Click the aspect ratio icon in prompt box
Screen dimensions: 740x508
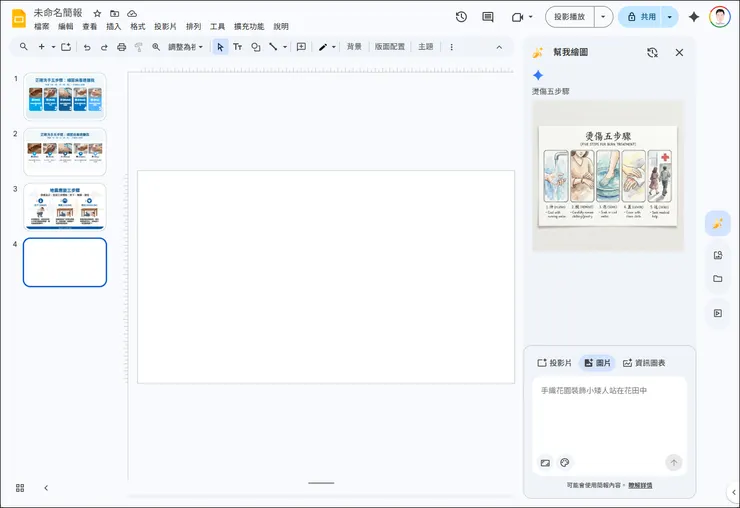point(545,463)
